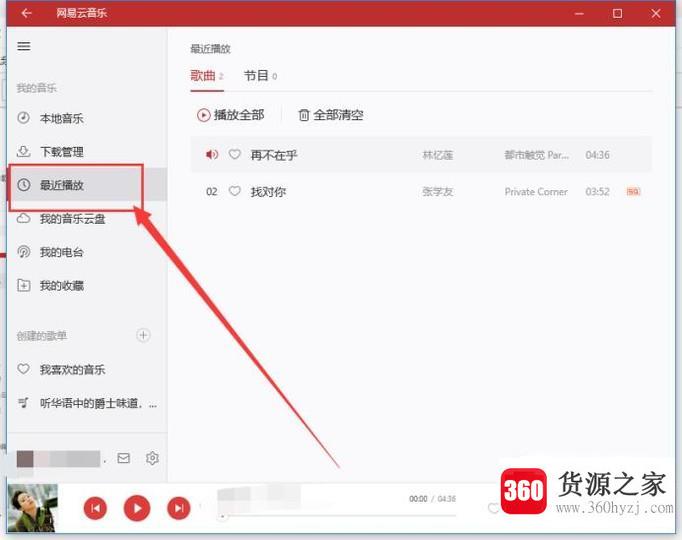The height and width of the screenshot is (540, 682).
Task: Click the album cover thumbnail in the player
Action: pyautogui.click(x=33, y=508)
